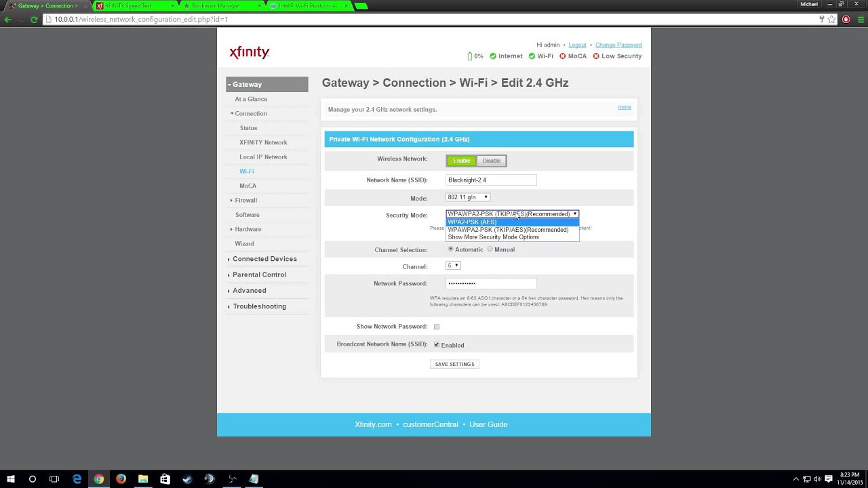Screen dimensions: 868x488
Task: Enable the wireless network
Action: (x=462, y=161)
